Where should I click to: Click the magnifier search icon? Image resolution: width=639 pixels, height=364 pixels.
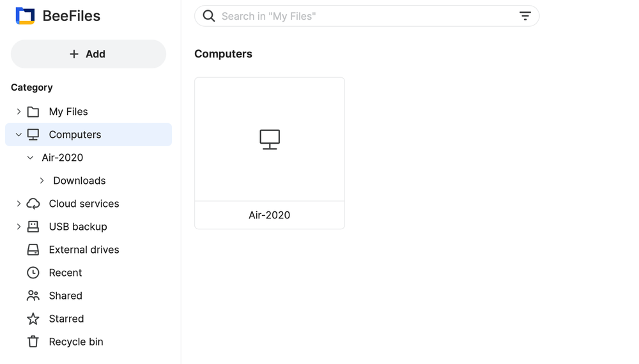[209, 16]
